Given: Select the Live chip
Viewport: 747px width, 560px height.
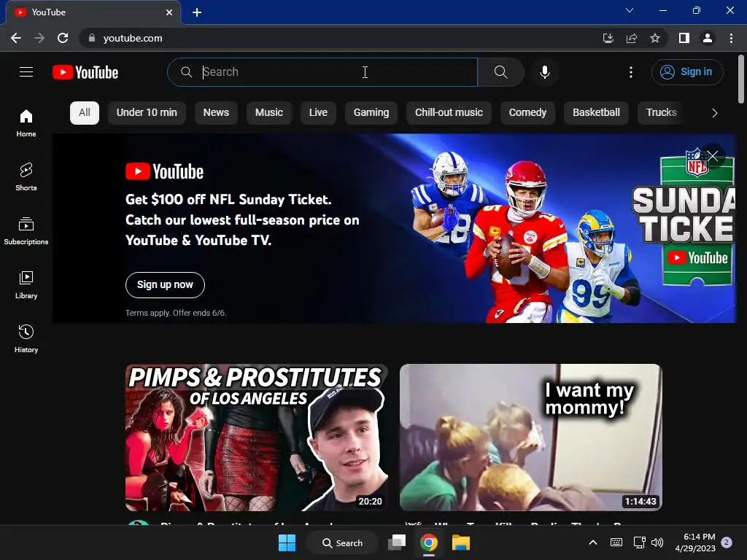Looking at the screenshot, I should [x=318, y=113].
